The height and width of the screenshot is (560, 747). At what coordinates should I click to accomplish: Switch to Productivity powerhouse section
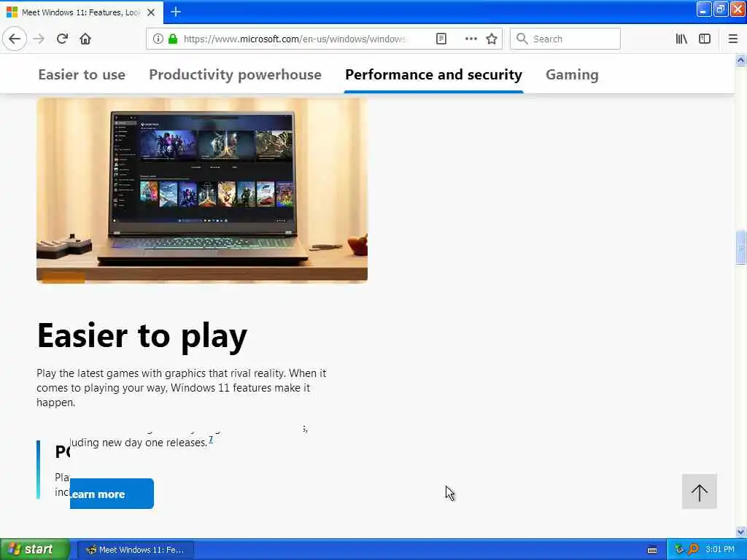click(236, 75)
